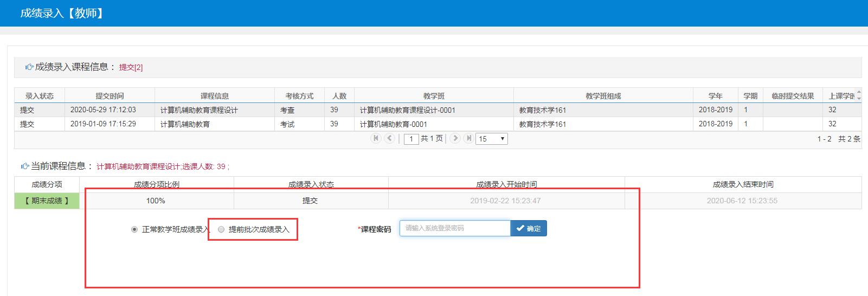
Task: Click the previous page arrow icon
Action: 389,138
